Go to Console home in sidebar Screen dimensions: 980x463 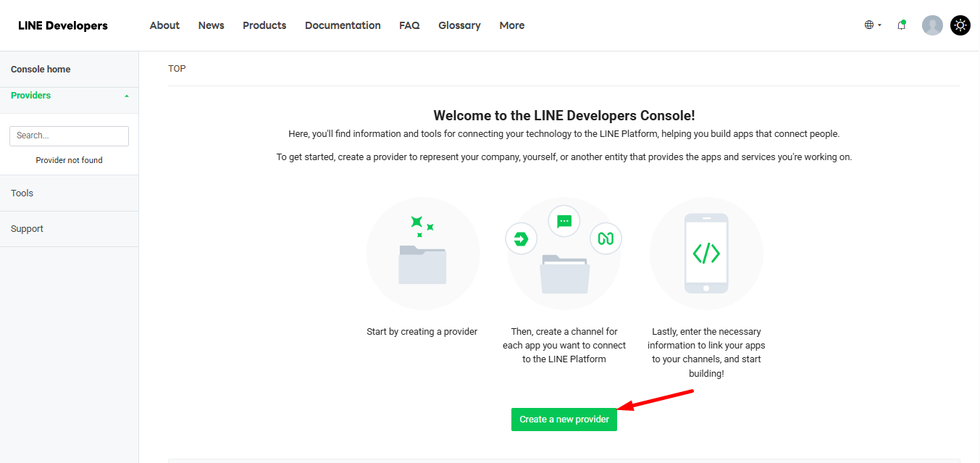coord(41,68)
